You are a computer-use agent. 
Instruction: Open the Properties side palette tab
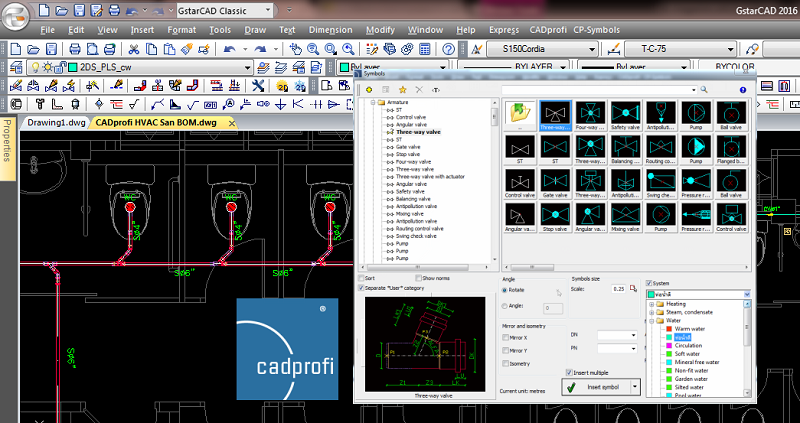pos(7,148)
